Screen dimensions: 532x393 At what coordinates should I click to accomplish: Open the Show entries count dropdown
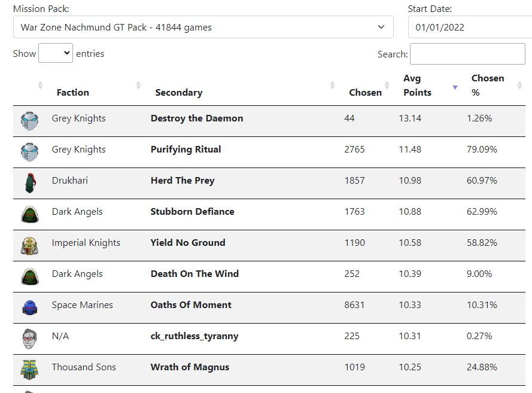tap(56, 54)
